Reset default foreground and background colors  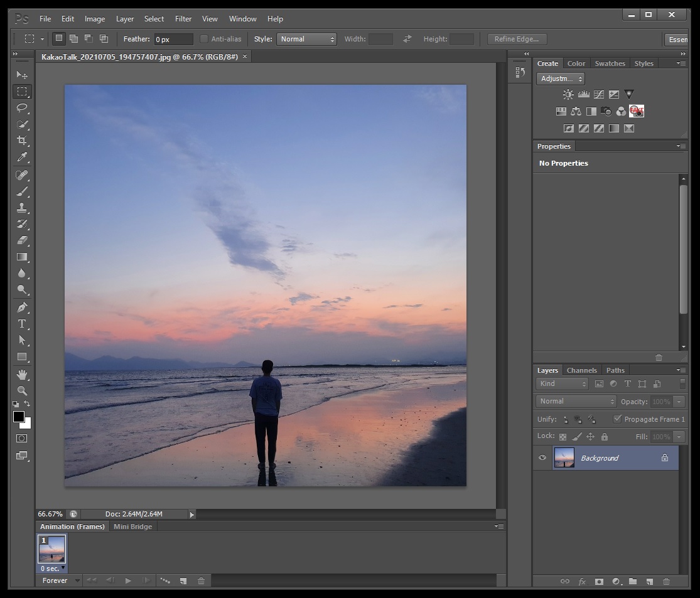16,404
